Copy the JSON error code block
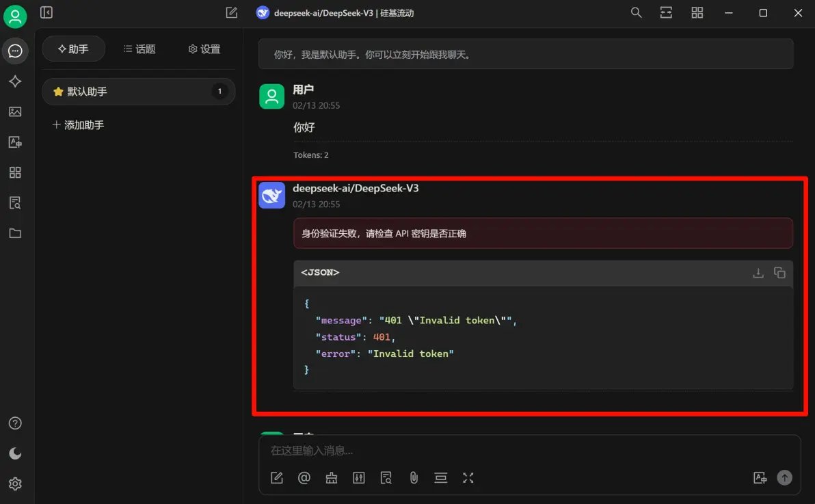The width and height of the screenshot is (815, 504). click(x=779, y=273)
